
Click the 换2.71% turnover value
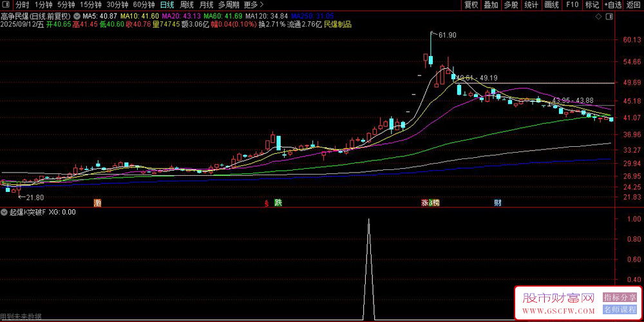click(272, 24)
